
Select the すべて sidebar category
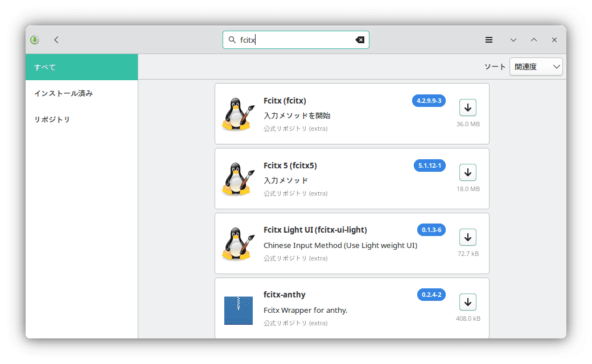82,67
